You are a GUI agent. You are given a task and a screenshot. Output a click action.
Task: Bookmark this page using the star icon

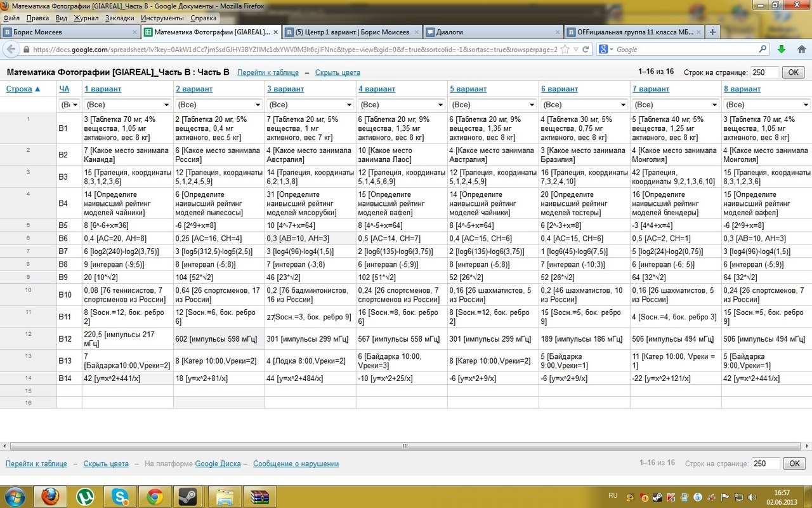click(x=565, y=50)
